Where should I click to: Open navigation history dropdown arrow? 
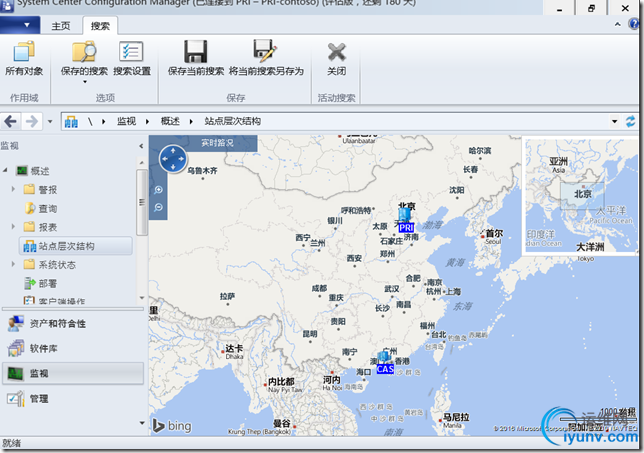(50, 122)
